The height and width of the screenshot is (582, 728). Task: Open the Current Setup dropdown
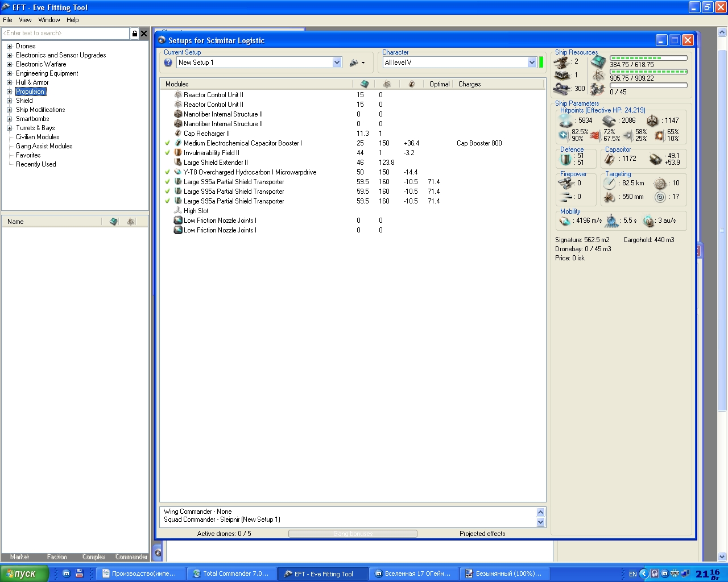pos(337,63)
